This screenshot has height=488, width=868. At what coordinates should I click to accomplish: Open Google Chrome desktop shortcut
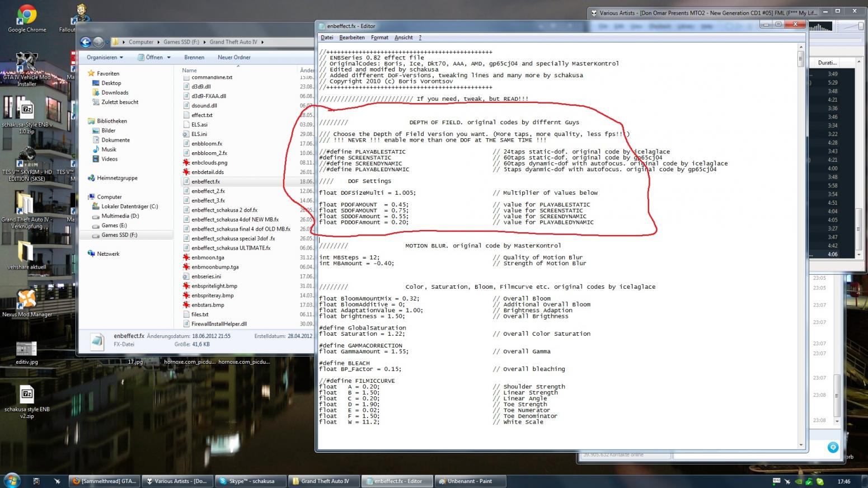point(27,18)
